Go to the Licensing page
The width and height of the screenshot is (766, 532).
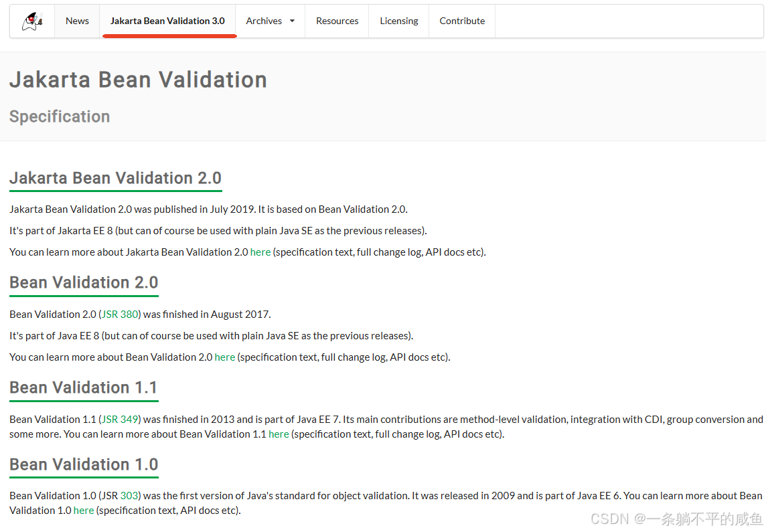399,21
